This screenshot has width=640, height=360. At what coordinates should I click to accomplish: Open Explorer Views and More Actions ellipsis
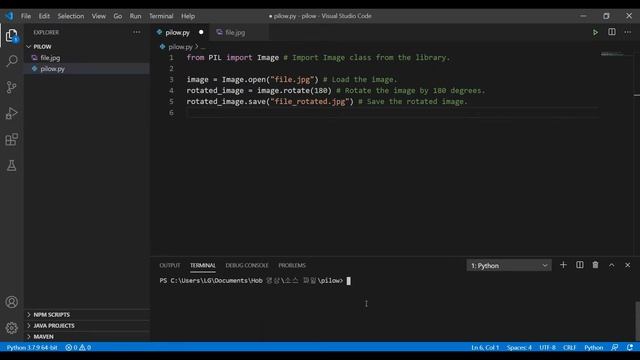pyautogui.click(x=136, y=32)
